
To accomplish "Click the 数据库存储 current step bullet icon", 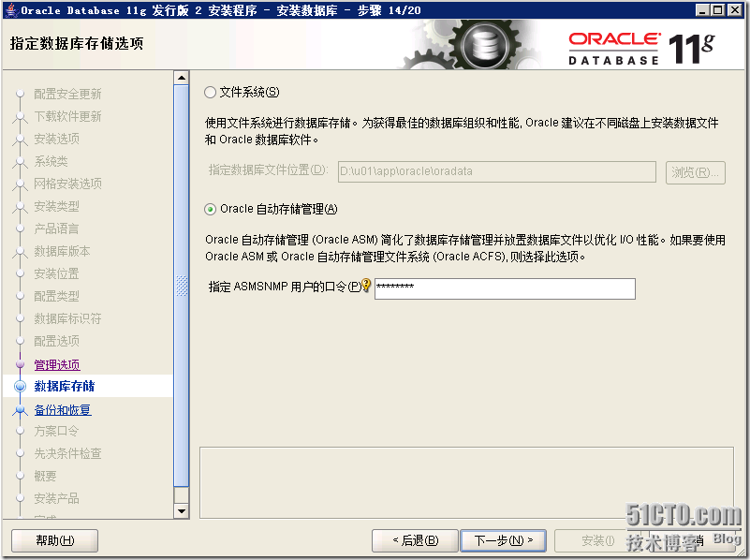I will click(20, 387).
